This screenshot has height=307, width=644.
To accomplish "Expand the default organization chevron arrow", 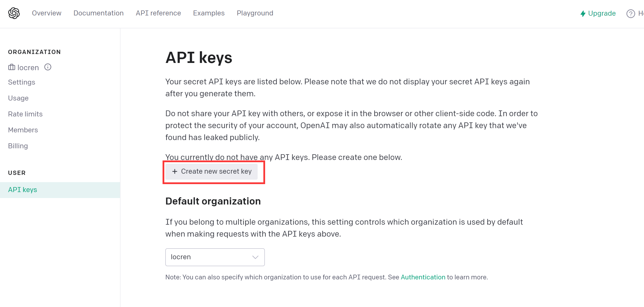I will pos(255,257).
